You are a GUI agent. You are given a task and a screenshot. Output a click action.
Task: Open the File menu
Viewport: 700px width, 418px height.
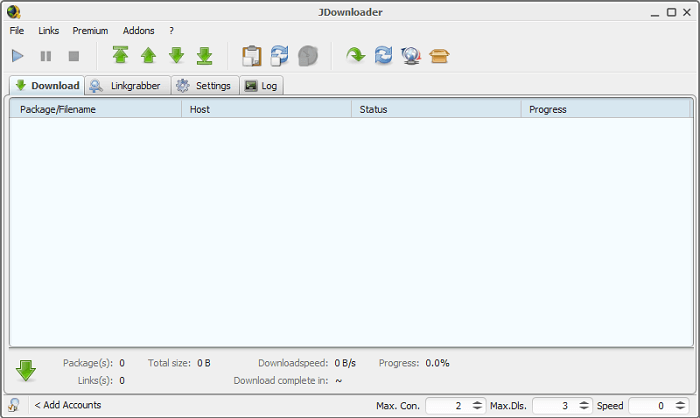[x=17, y=31]
